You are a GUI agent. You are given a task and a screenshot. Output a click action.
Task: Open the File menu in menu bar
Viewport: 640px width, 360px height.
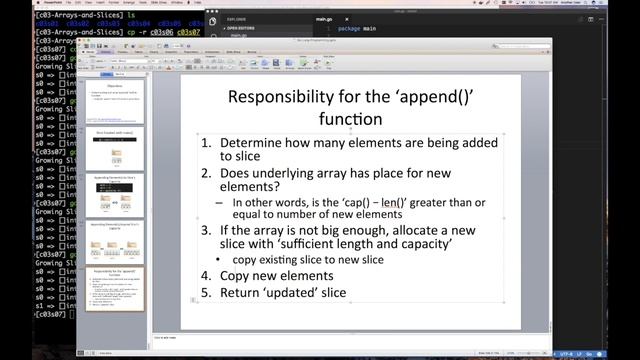point(69,2)
